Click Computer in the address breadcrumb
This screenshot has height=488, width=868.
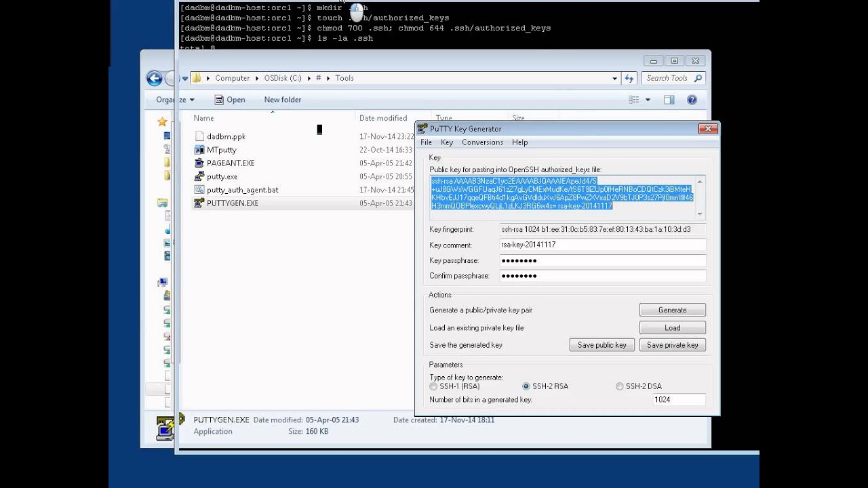pyautogui.click(x=233, y=78)
